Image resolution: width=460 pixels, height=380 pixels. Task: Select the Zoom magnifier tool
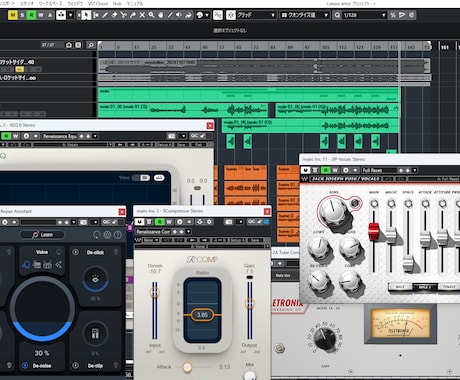(x=151, y=15)
